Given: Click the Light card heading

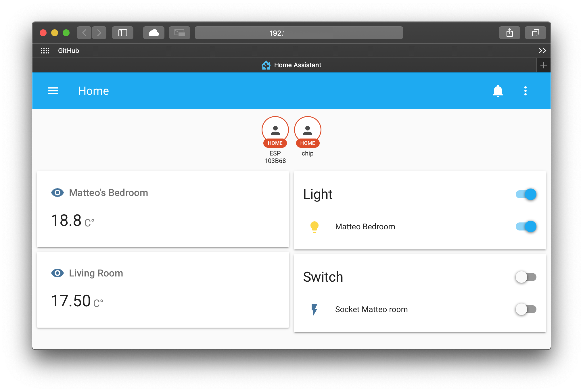Looking at the screenshot, I should point(318,195).
